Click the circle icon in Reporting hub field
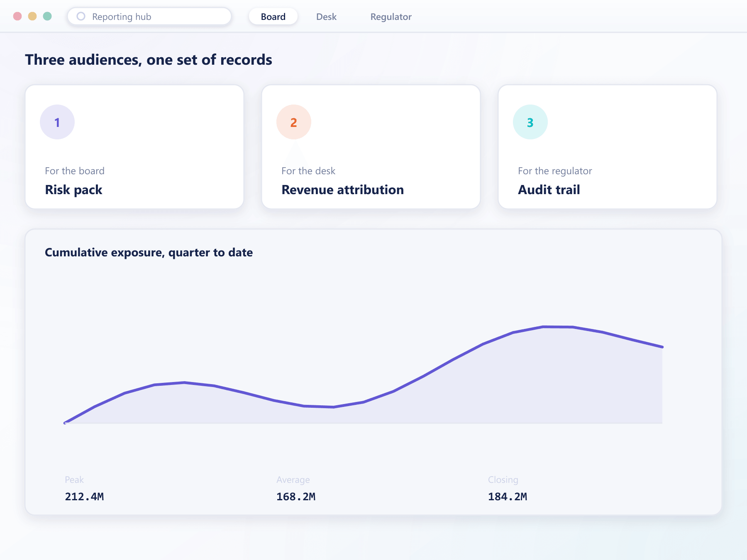This screenshot has height=560, width=747. tap(81, 16)
